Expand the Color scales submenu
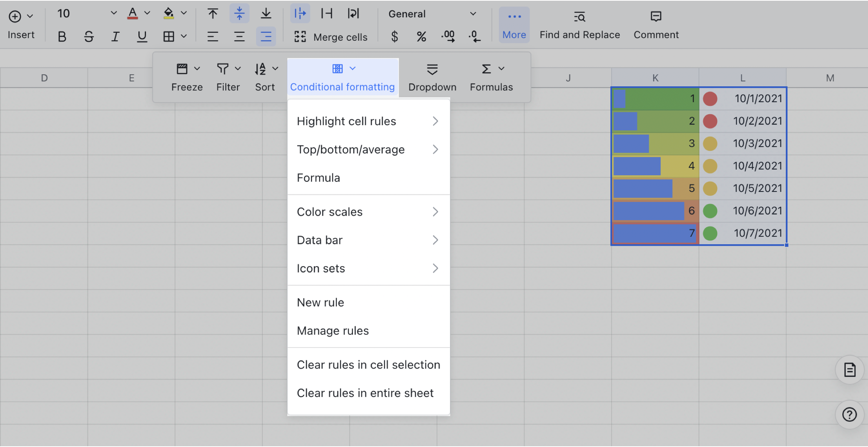This screenshot has width=868, height=447. 330,211
